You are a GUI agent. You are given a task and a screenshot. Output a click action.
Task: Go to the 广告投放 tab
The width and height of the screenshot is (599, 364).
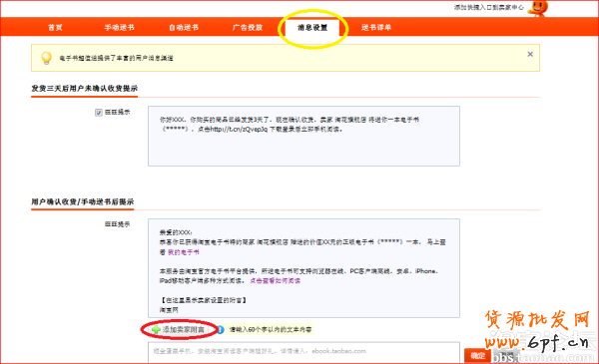[248, 28]
